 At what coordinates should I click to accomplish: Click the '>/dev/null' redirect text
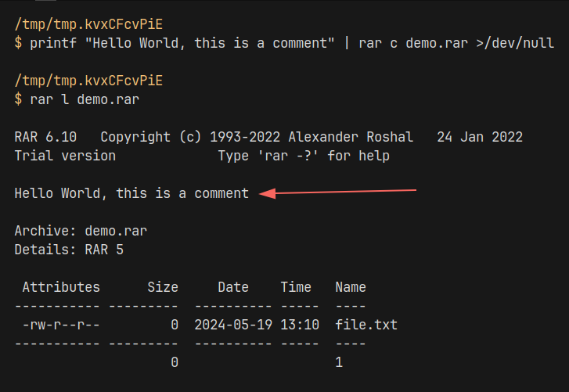click(515, 43)
